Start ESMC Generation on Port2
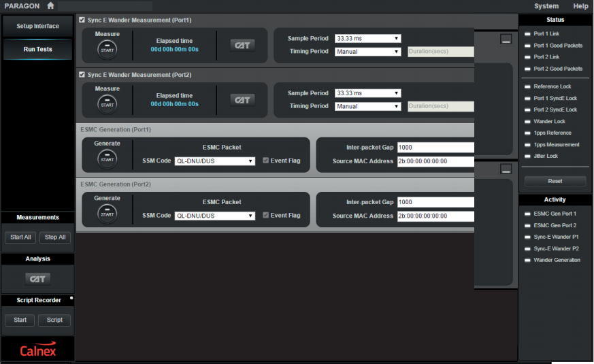The width and height of the screenshot is (594, 364). tap(108, 213)
